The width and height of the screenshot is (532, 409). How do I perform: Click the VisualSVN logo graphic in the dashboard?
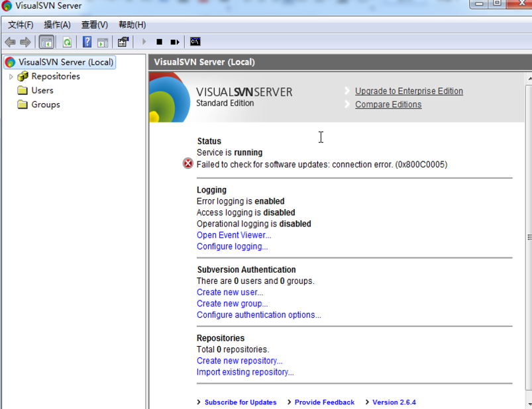coord(170,97)
